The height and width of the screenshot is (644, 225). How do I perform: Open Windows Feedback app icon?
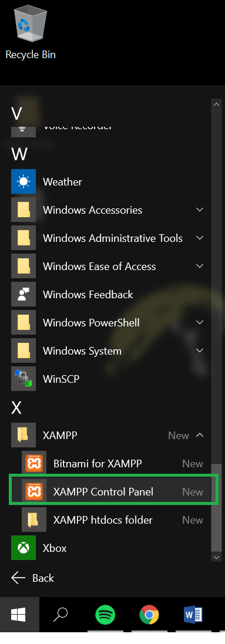23,294
